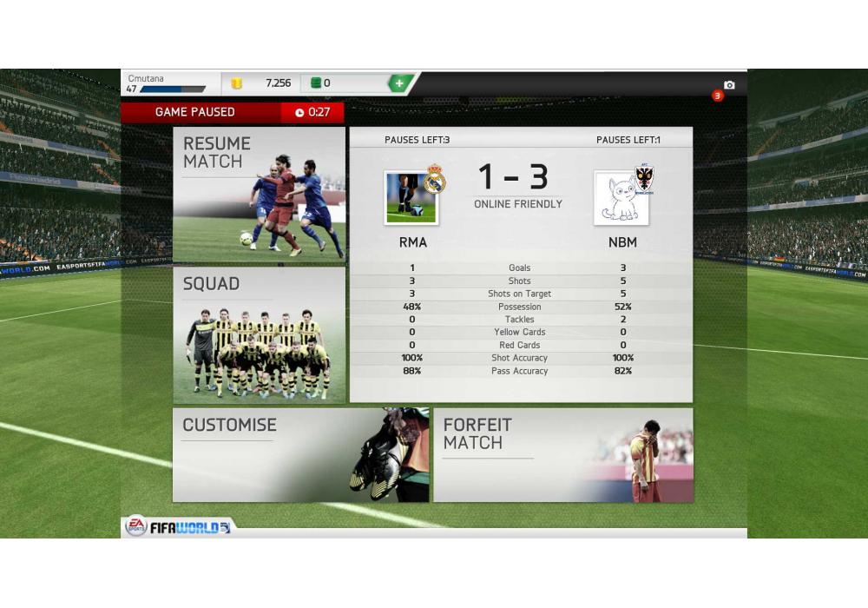Select the Forfeit Match tile

(563, 455)
